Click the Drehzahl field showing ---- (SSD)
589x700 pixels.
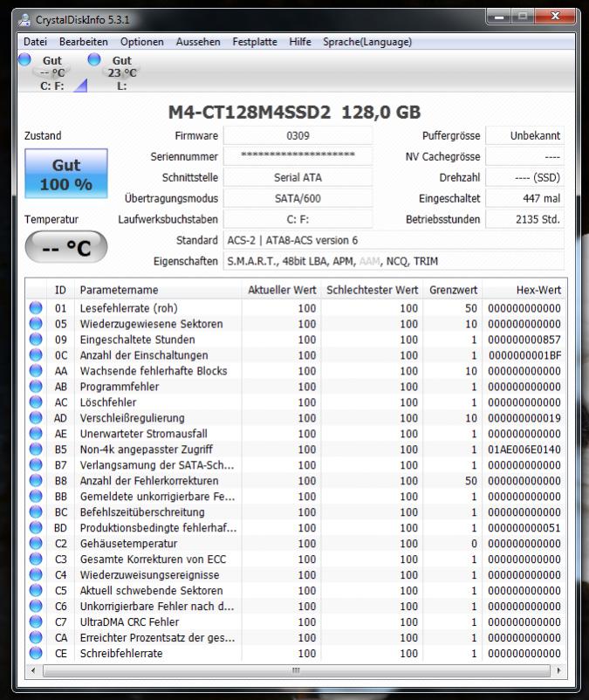[524, 177]
